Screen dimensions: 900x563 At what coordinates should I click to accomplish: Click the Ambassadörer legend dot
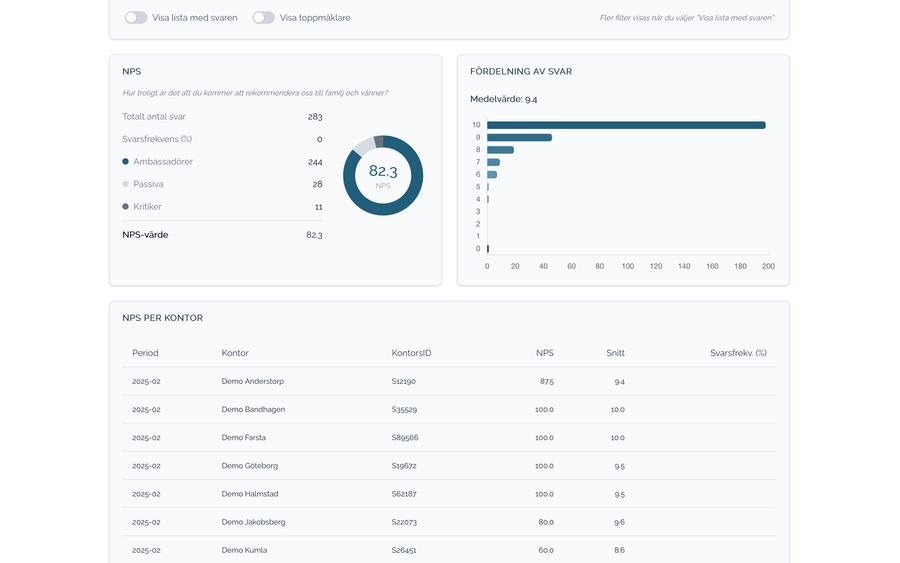125,162
